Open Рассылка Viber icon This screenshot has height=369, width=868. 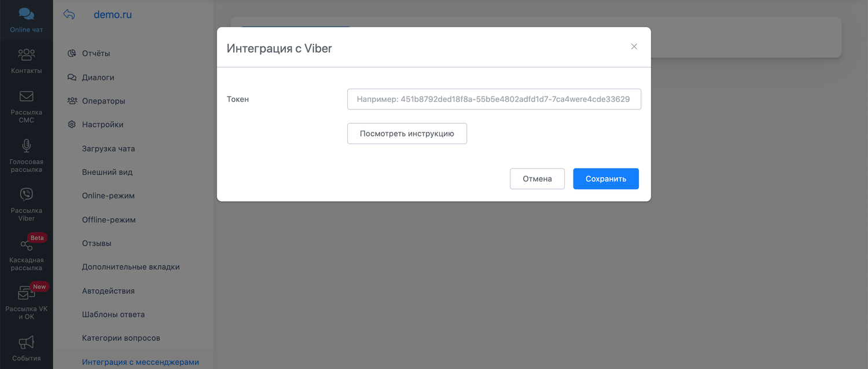(27, 194)
